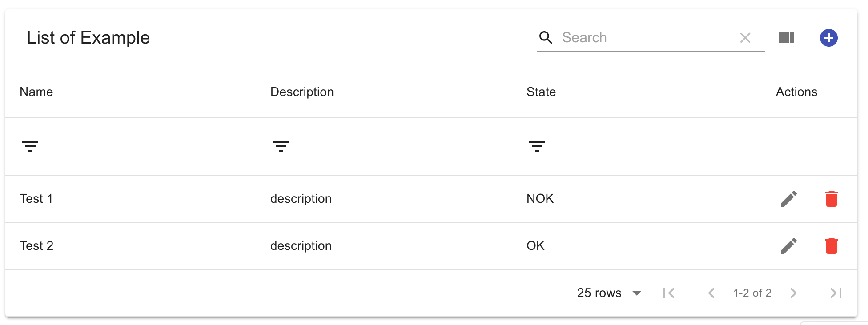Open the show columns icon
This screenshot has height=325, width=868.
[787, 37]
